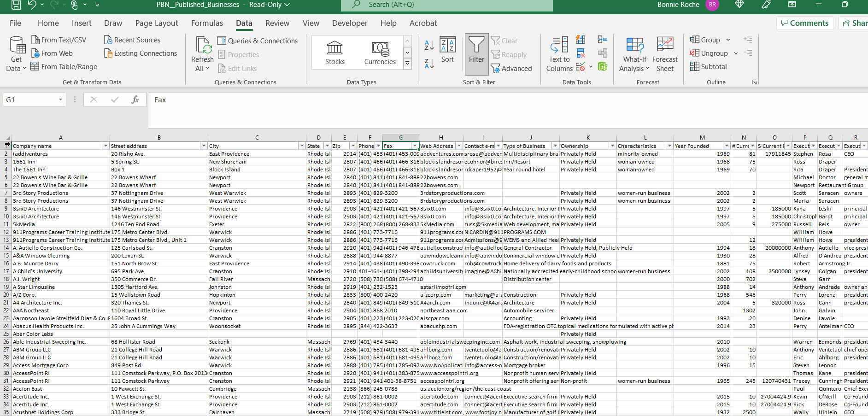Click From Web
868x416 pixels.
click(x=52, y=53)
